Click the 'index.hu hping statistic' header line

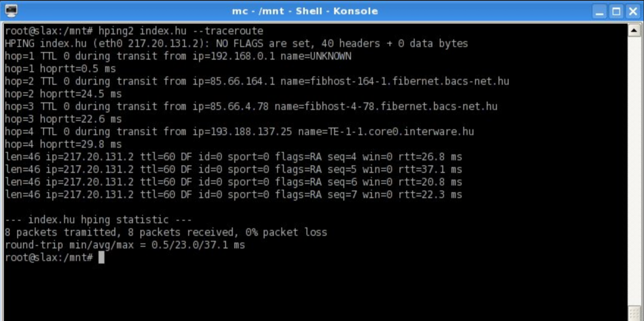click(98, 220)
